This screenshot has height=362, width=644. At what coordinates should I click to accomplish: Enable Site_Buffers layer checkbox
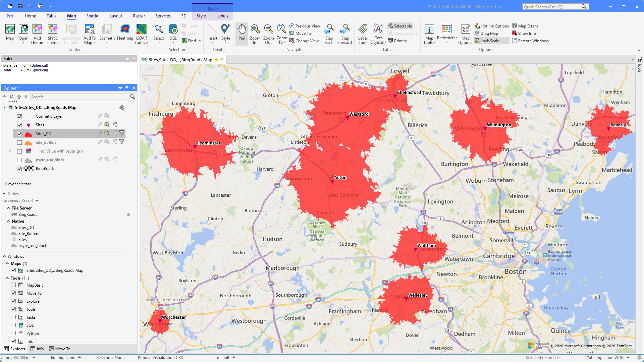[x=19, y=142]
